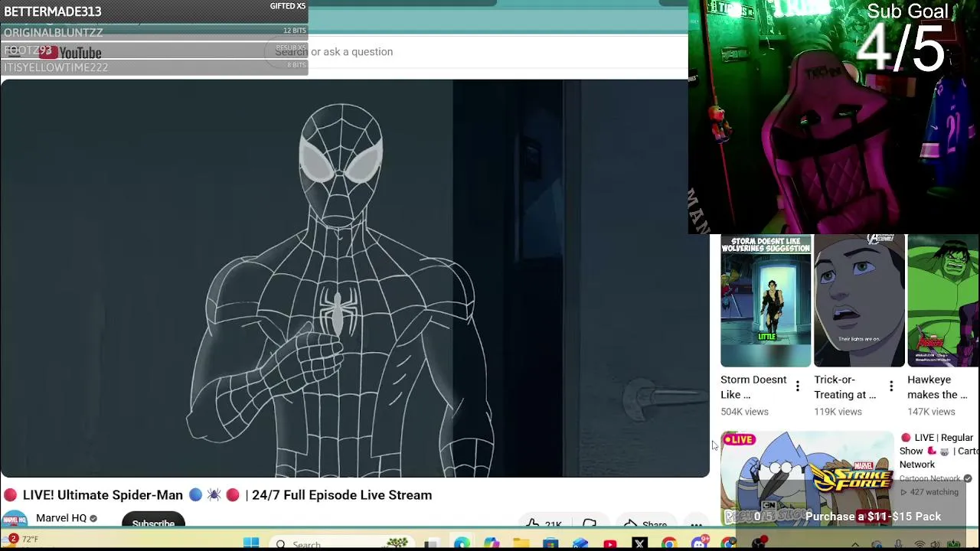Open Discord from the taskbar
Viewport: 980px width, 551px height.
click(x=699, y=543)
